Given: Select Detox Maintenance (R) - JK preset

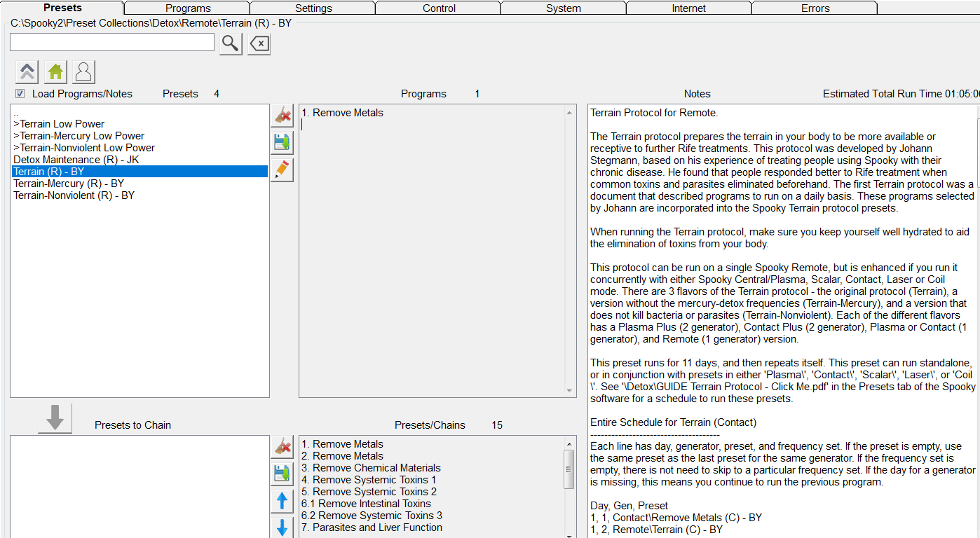Looking at the screenshot, I should coord(76,160).
